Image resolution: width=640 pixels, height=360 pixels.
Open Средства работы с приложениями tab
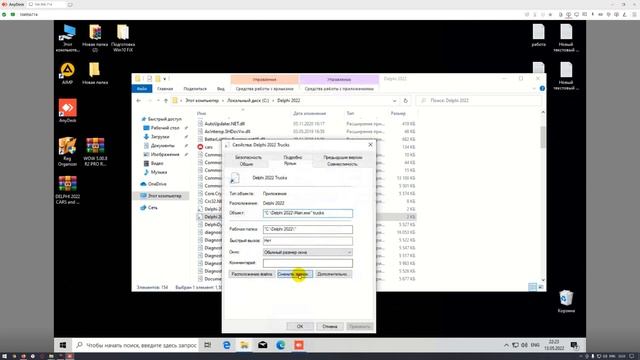(339, 89)
